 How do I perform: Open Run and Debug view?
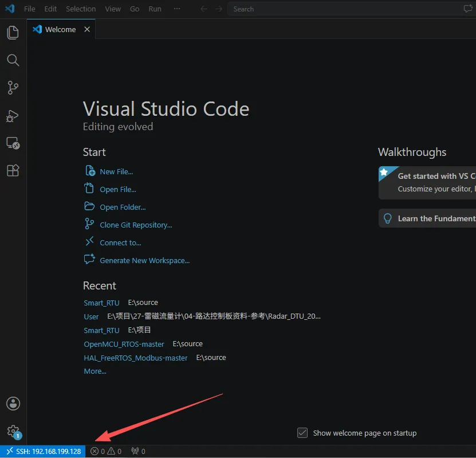click(13, 116)
